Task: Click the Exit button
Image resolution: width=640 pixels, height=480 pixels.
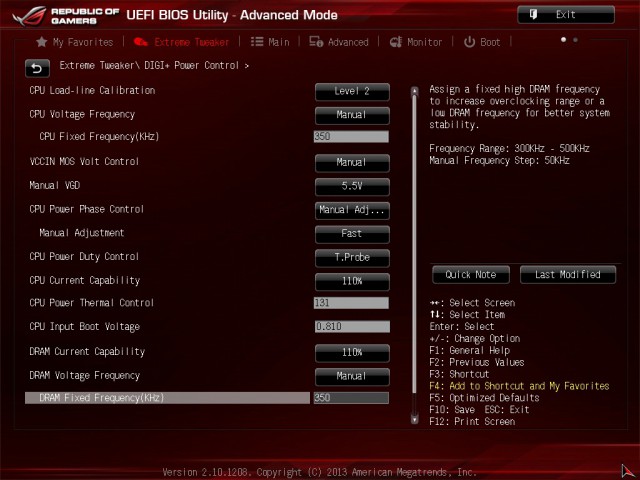Action: (566, 15)
